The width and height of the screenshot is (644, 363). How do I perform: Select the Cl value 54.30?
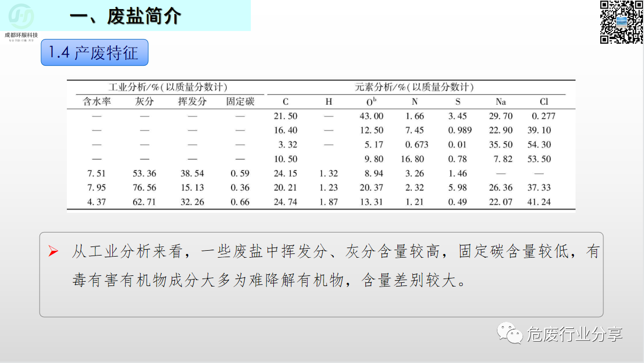pos(539,145)
